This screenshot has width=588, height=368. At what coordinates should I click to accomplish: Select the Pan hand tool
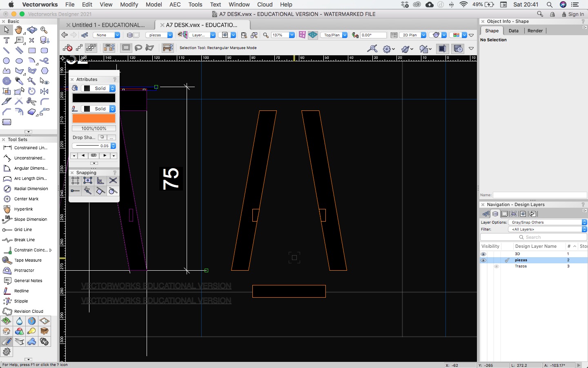(19, 30)
